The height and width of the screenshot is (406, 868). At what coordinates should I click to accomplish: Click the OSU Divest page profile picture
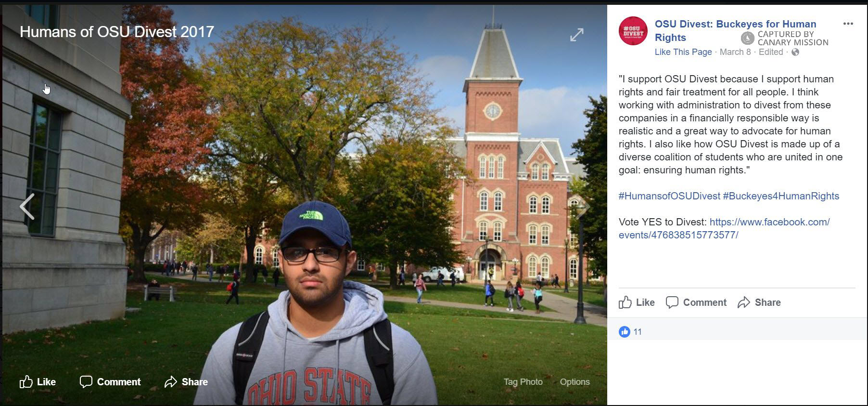click(633, 31)
